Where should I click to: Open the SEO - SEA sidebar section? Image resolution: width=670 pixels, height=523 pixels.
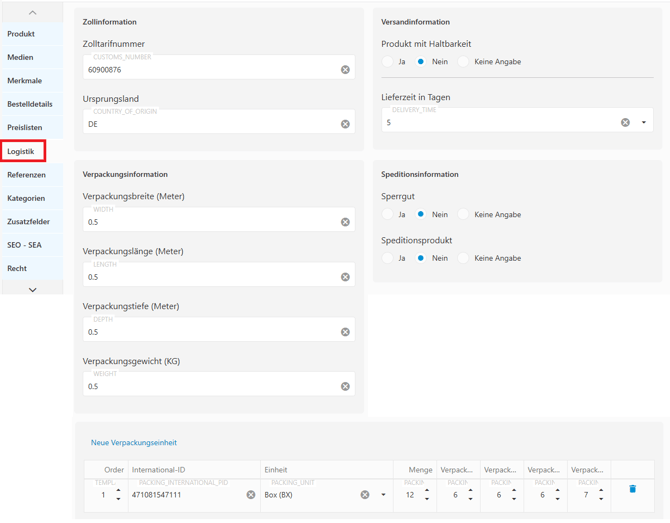[25, 245]
